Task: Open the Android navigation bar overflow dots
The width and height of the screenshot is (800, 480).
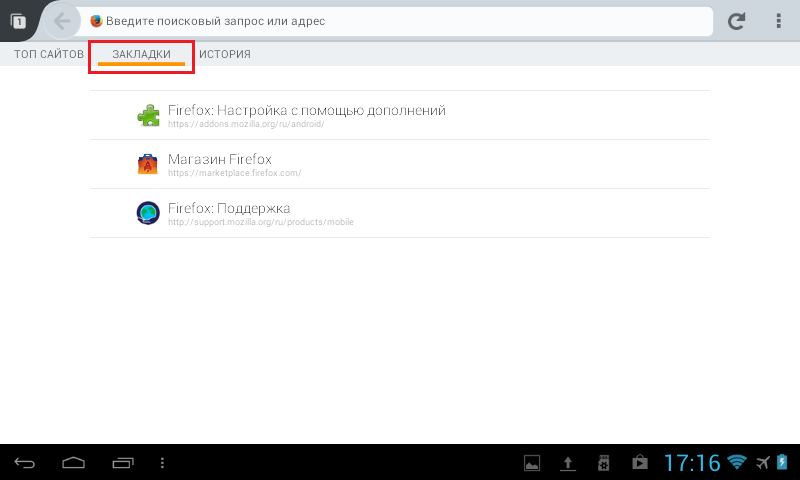Action: tap(162, 463)
